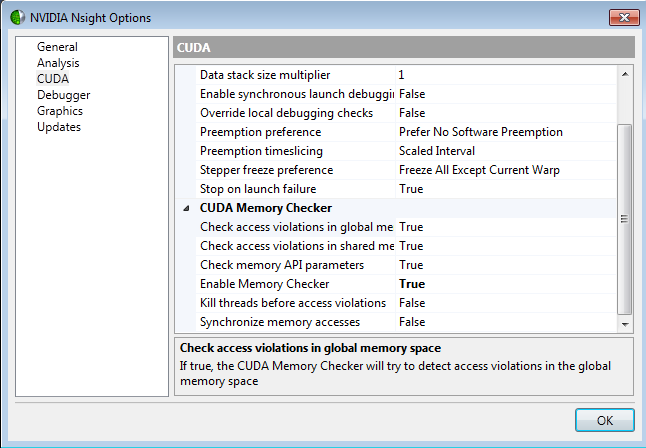The height and width of the screenshot is (448, 646).
Task: Open the Stepper freeze preference value
Action: [478, 170]
